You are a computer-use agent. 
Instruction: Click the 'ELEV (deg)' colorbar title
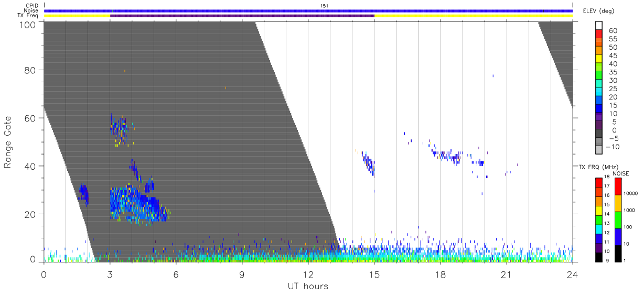pyautogui.click(x=598, y=11)
